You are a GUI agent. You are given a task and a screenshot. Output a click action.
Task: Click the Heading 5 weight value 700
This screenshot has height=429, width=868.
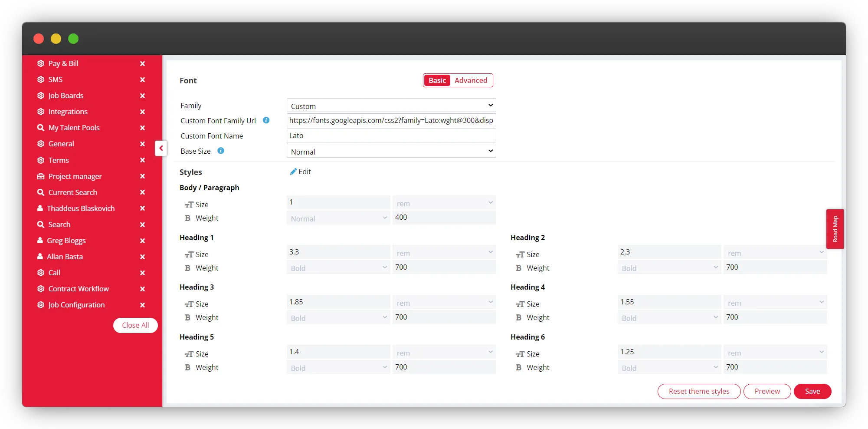coord(444,367)
